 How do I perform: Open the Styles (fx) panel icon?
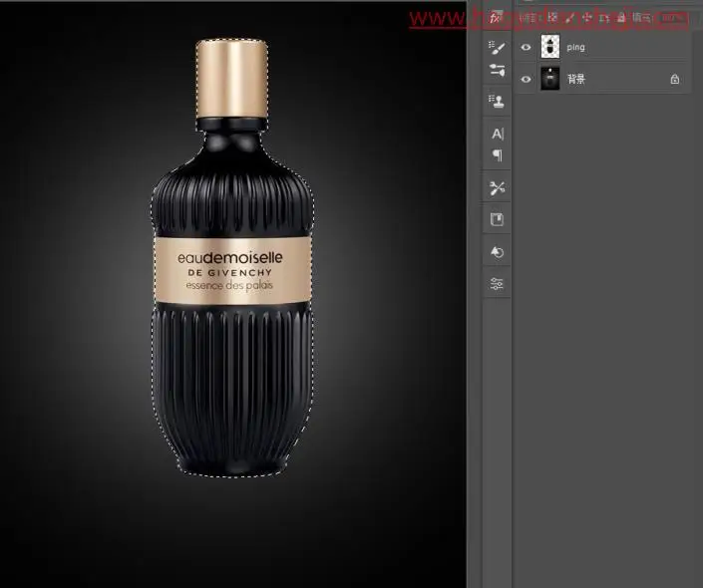tap(496, 17)
